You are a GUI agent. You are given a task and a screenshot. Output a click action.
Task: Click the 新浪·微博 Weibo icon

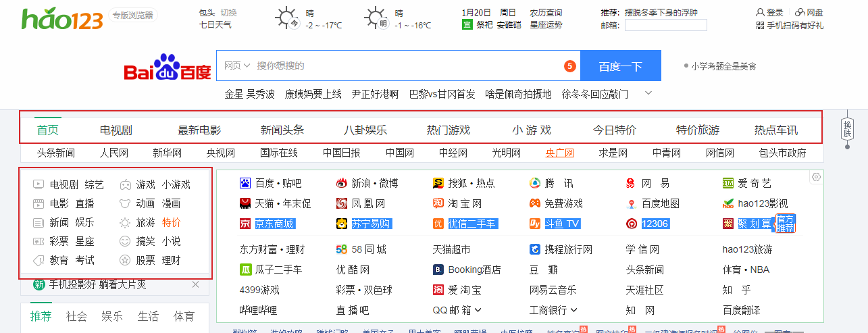pos(342,183)
